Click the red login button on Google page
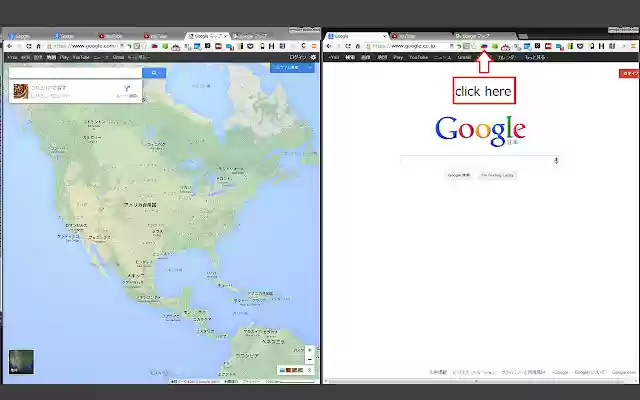640x400 pixels. (629, 73)
